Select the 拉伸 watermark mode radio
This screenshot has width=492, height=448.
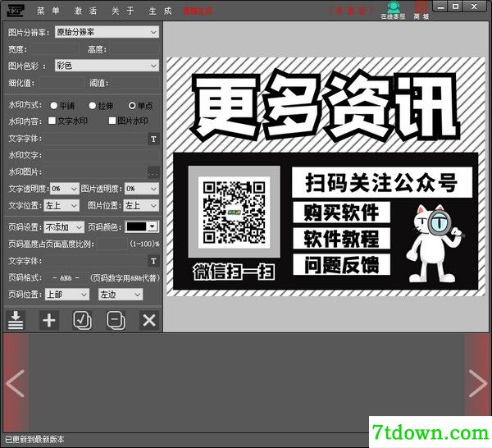pyautogui.click(x=101, y=106)
